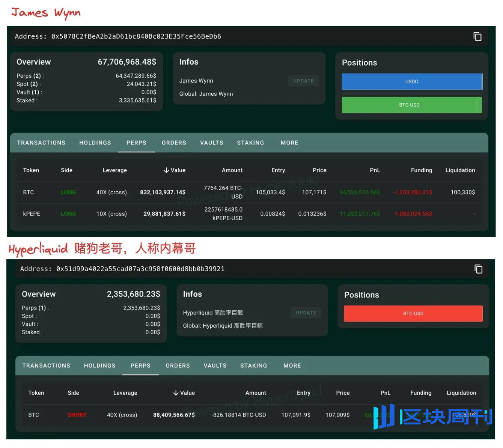Click funding -1,253,280.31$
Screen dimensions: 503x448
point(413,192)
